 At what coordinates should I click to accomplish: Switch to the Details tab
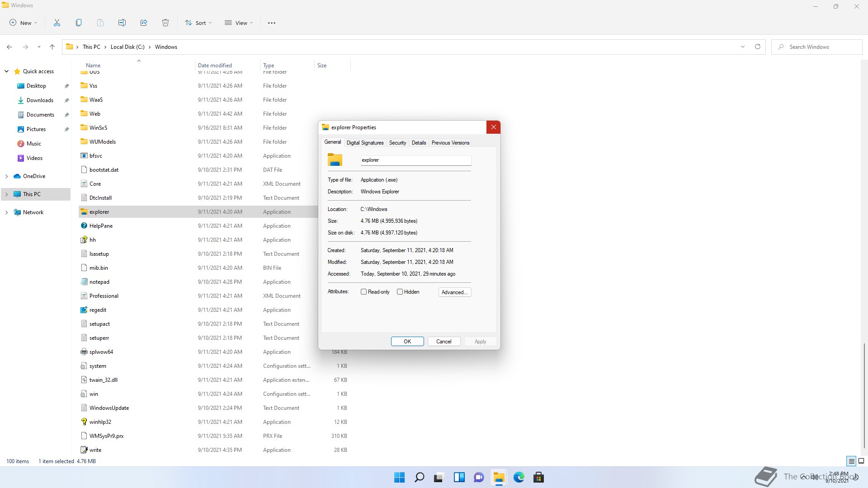(x=419, y=142)
